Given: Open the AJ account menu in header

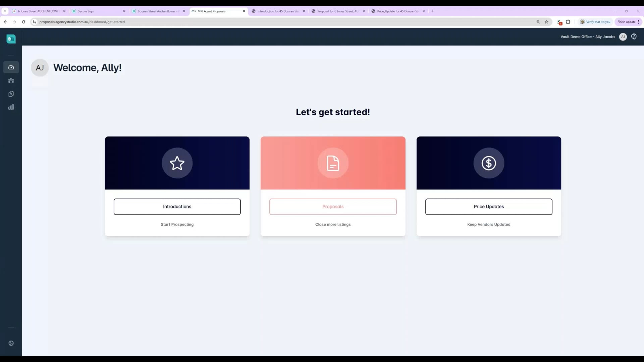Looking at the screenshot, I should 623,37.
